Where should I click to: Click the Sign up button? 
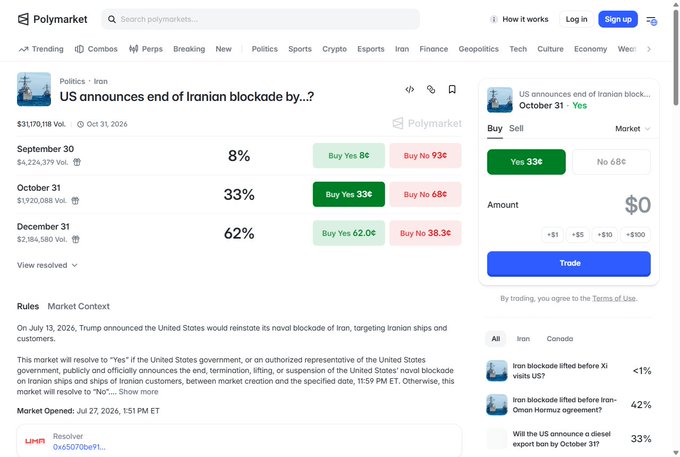(x=618, y=19)
